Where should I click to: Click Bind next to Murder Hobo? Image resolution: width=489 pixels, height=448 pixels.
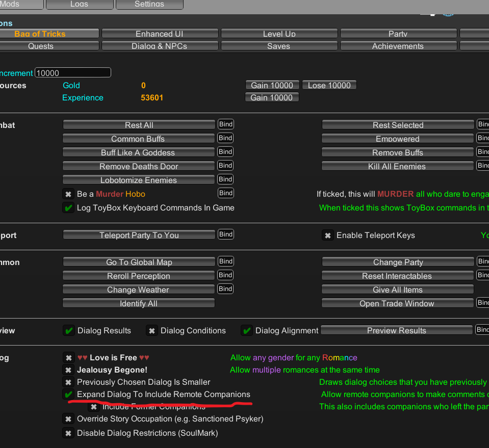coord(226,193)
